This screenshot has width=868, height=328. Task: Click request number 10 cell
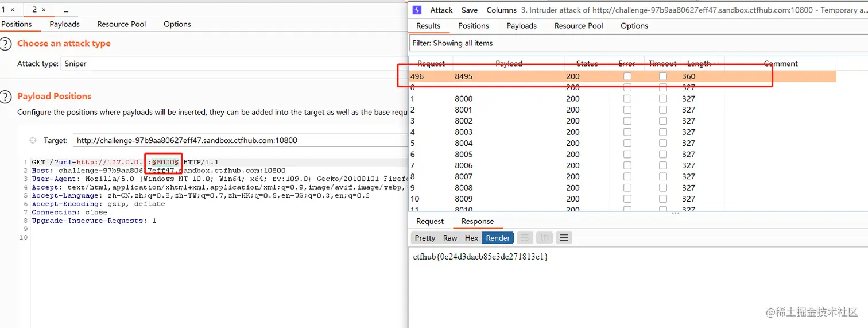pos(415,199)
